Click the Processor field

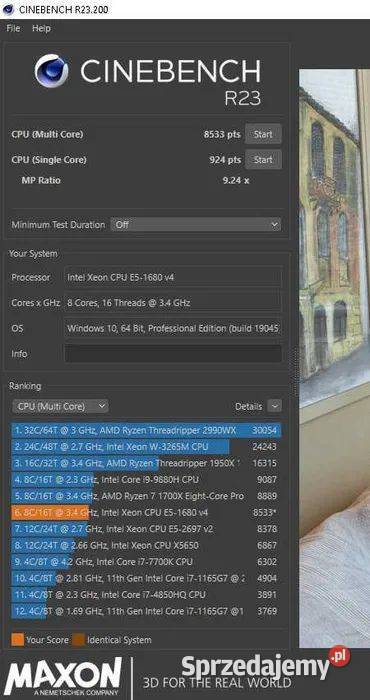[173, 277]
